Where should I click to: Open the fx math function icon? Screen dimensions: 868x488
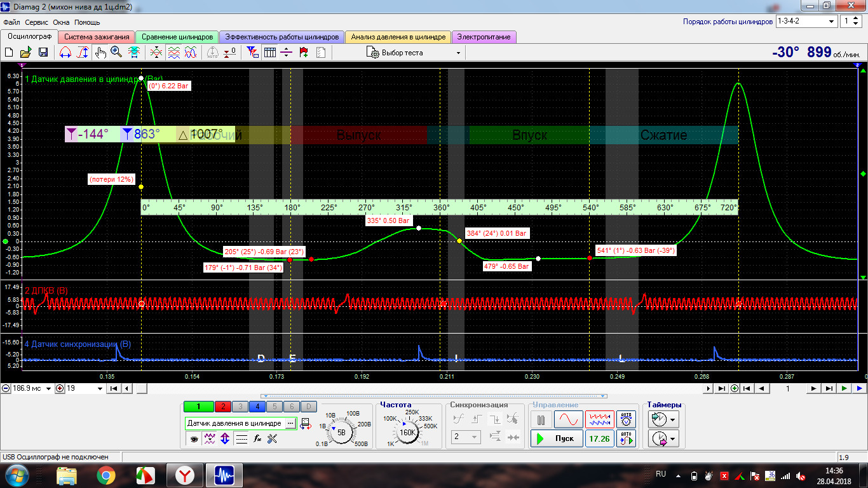coord(257,438)
